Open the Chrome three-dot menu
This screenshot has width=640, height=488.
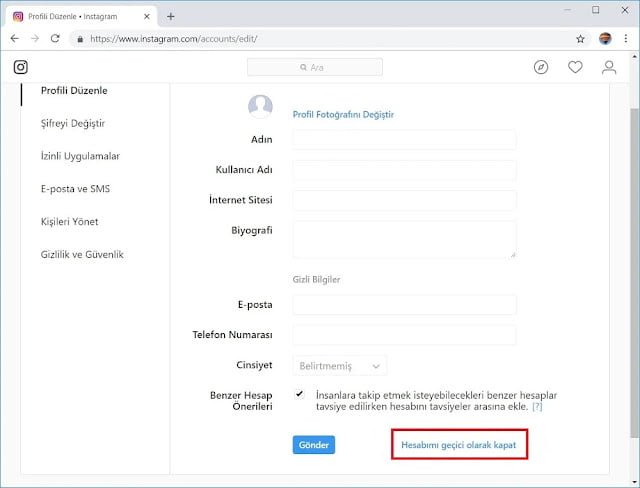click(626, 38)
